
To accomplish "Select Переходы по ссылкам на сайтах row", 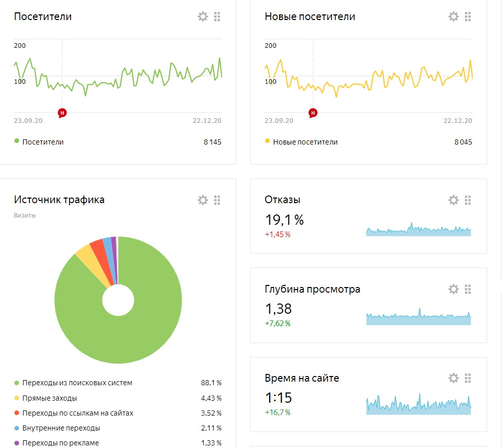I will point(118,413).
